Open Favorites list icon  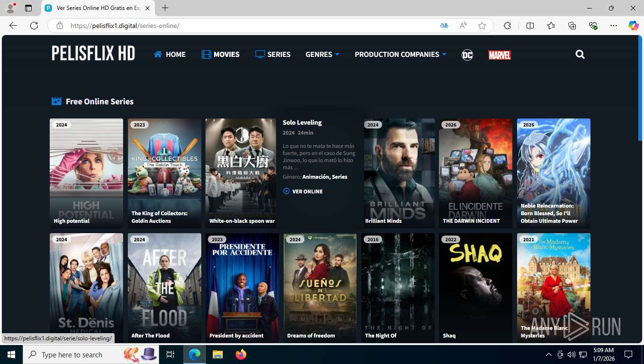point(551,26)
